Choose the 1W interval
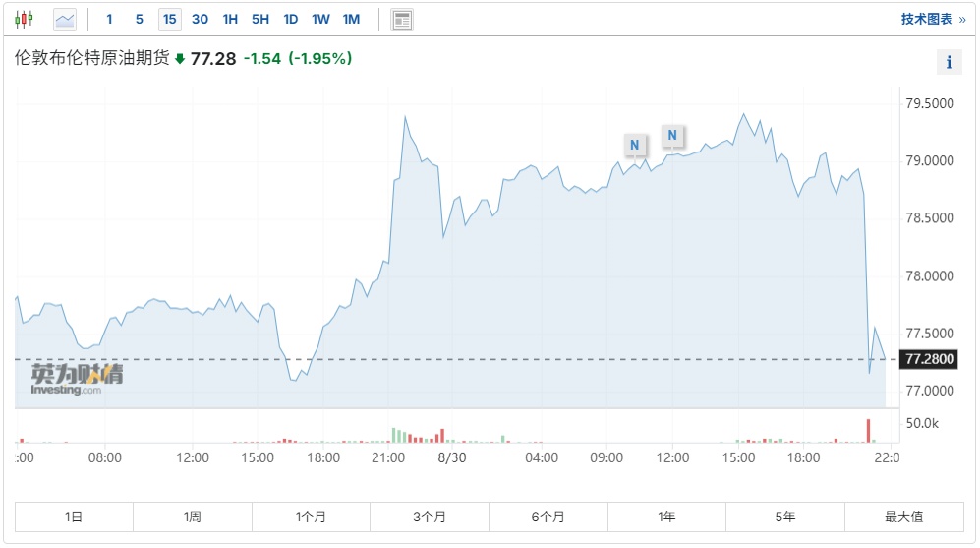980x548 pixels. click(320, 19)
